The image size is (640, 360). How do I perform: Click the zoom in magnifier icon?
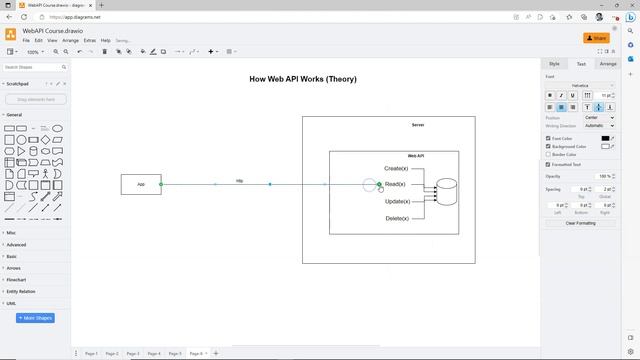(x=56, y=52)
